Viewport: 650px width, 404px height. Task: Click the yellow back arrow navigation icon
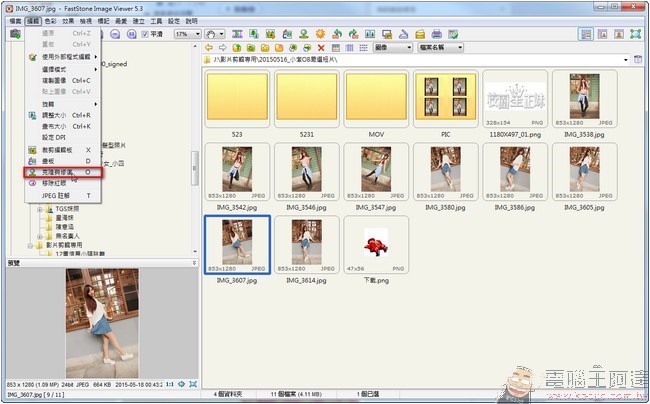209,48
